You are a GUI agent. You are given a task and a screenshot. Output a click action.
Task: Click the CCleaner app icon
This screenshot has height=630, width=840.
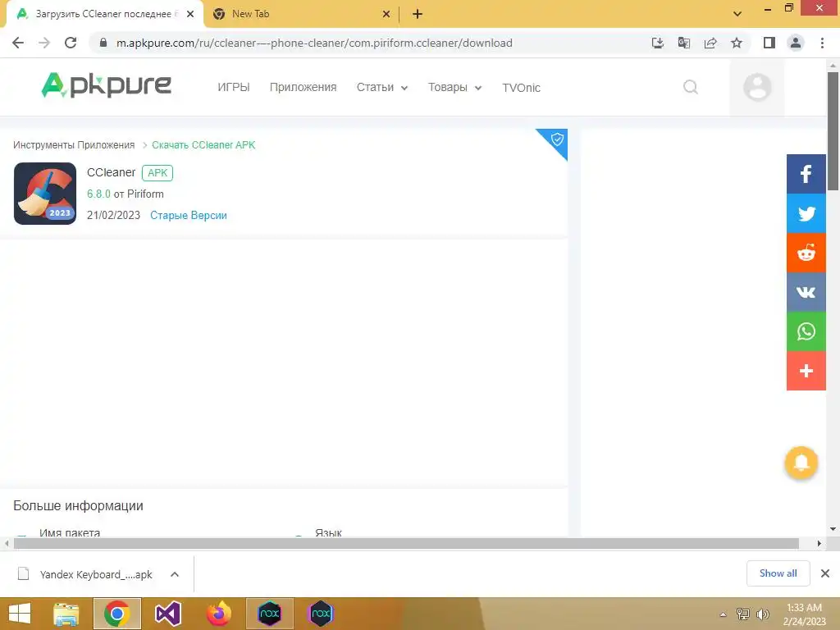click(45, 194)
